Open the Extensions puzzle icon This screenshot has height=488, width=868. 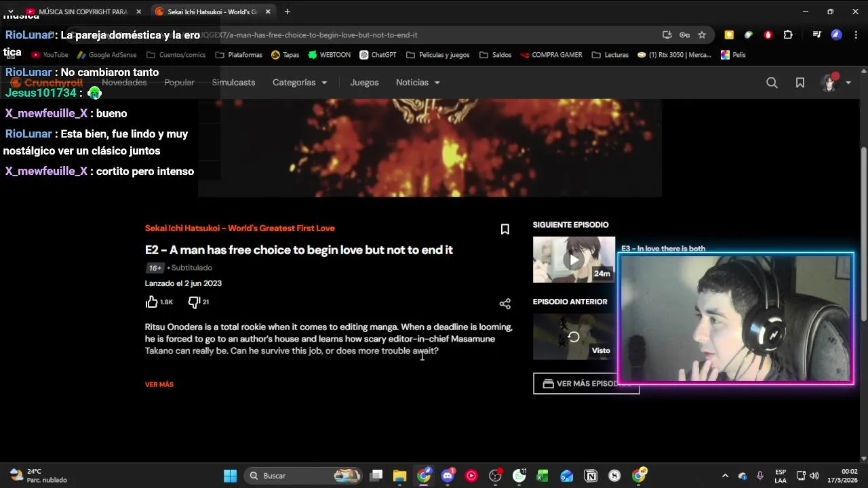pyautogui.click(x=788, y=35)
